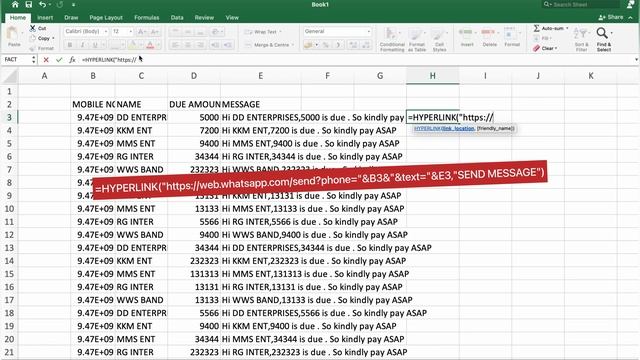Click the text orientation icon
Image resolution: width=640 pixels, height=360 pixels.
[x=216, y=31]
